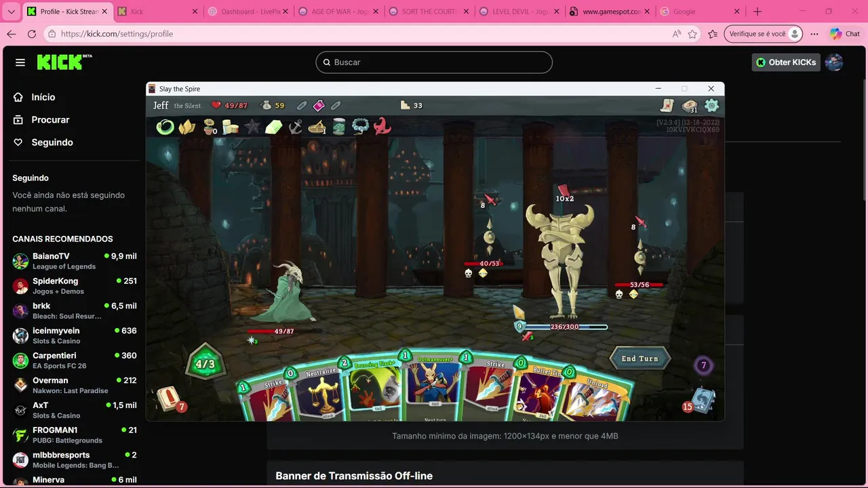Viewport: 868px width, 488px height.
Task: Open the purple exhaust pile showing 7
Action: click(x=703, y=366)
